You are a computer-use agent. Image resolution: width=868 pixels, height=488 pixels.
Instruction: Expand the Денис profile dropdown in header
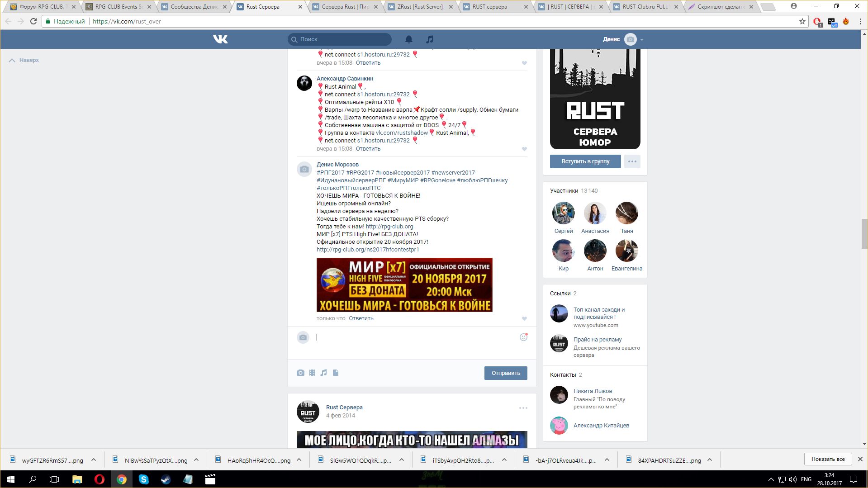point(642,40)
